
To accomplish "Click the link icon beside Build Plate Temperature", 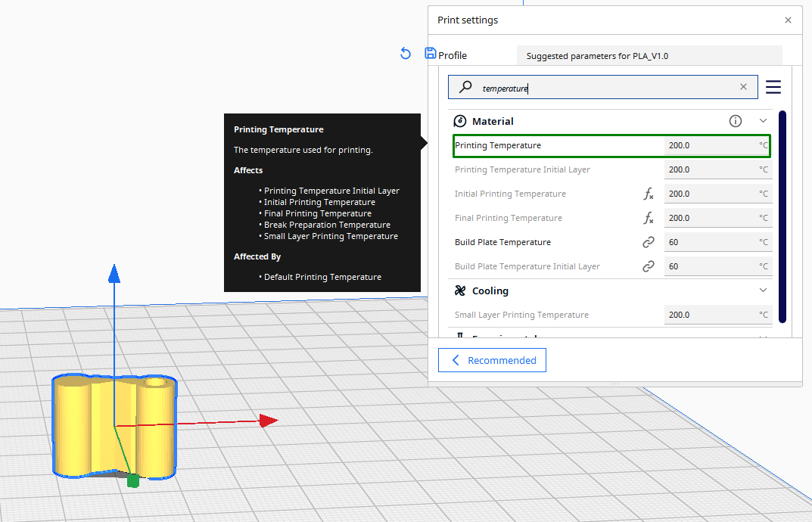I will click(649, 242).
